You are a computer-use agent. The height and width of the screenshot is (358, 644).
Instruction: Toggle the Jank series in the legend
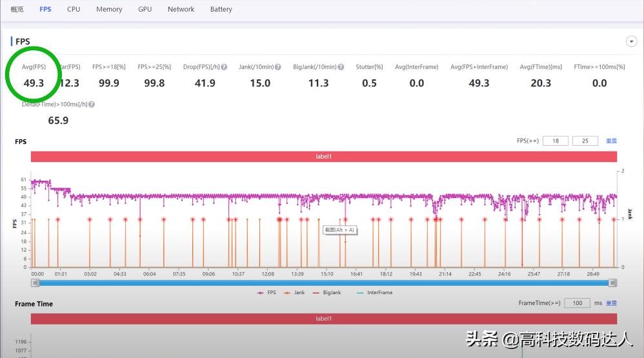(294, 292)
